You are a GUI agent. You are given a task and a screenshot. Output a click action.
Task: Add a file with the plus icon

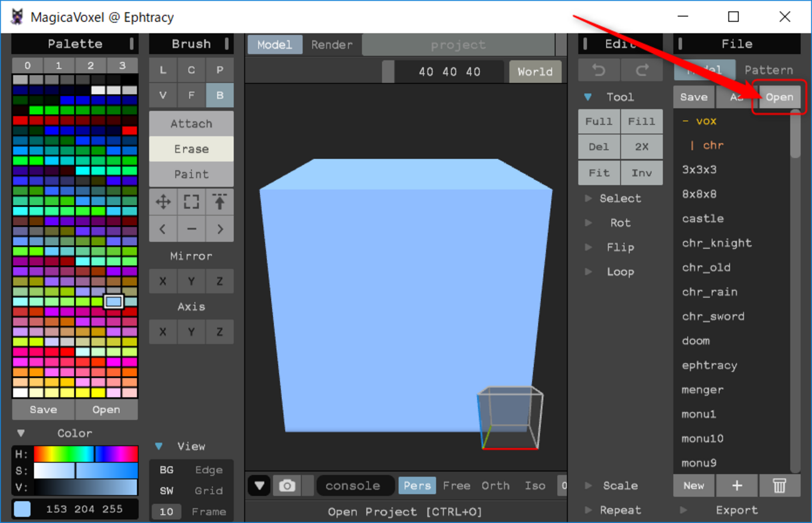point(737,485)
